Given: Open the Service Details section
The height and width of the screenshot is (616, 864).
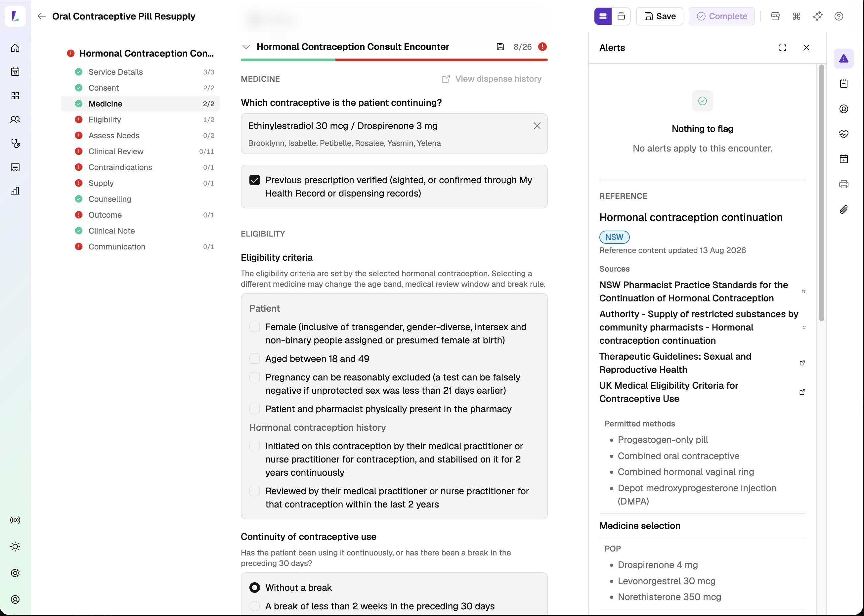Looking at the screenshot, I should [140, 72].
